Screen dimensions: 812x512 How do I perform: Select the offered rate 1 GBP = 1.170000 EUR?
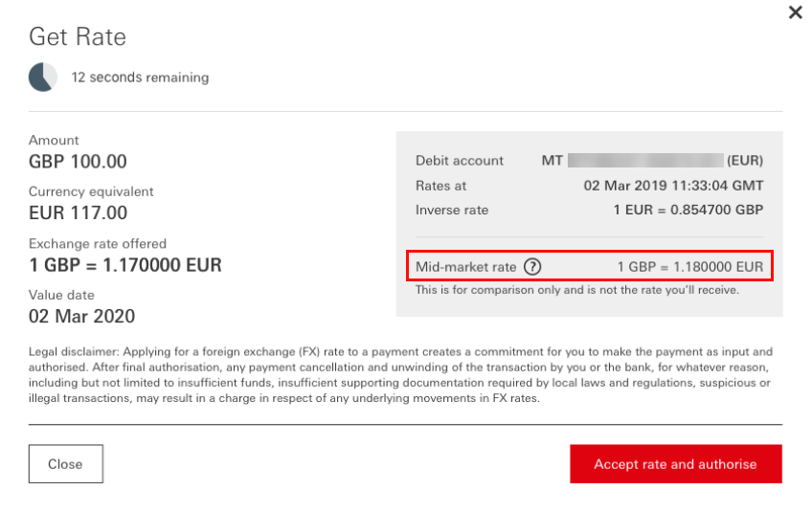pyautogui.click(x=125, y=265)
